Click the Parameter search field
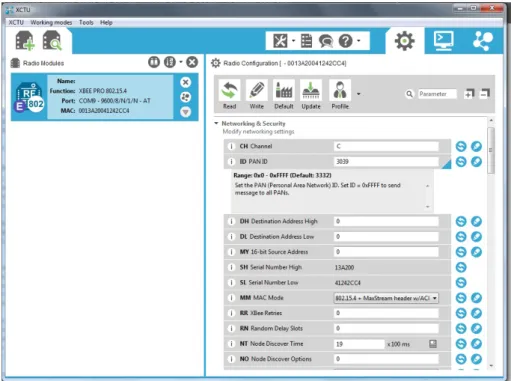 (437, 94)
